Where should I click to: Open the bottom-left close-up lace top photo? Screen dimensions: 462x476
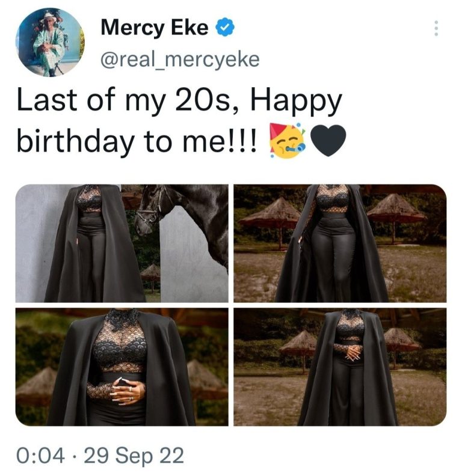tap(122, 367)
